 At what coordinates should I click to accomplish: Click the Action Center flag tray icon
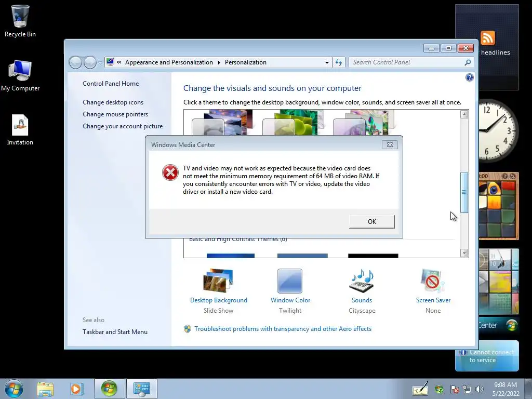pos(454,390)
